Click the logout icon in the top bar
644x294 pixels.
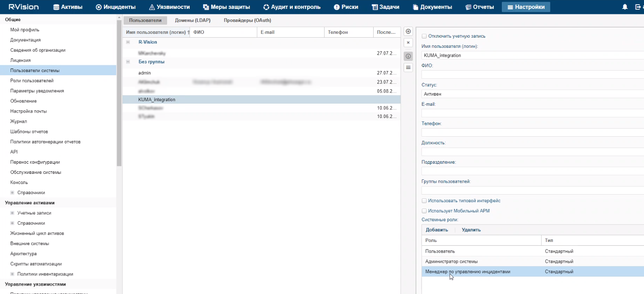click(x=637, y=6)
